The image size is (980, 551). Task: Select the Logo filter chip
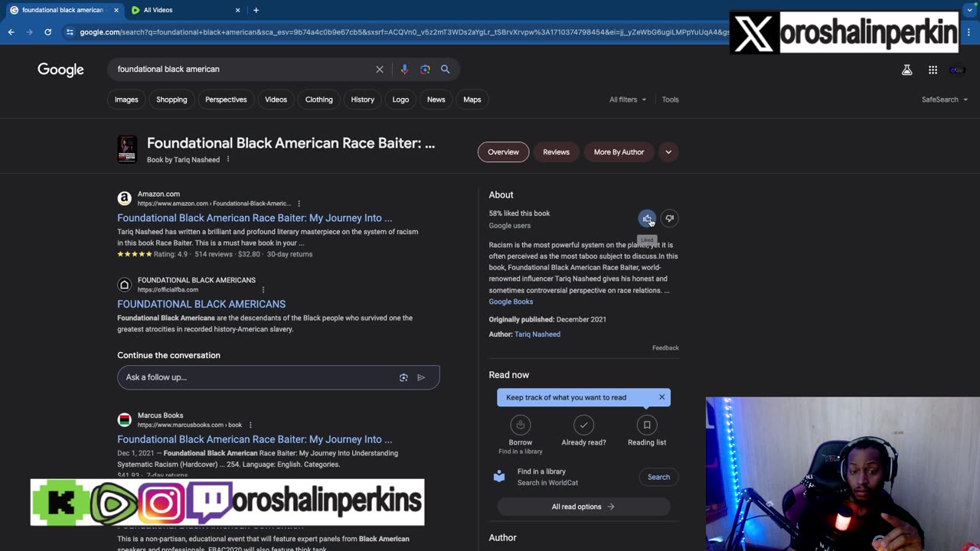tap(400, 99)
